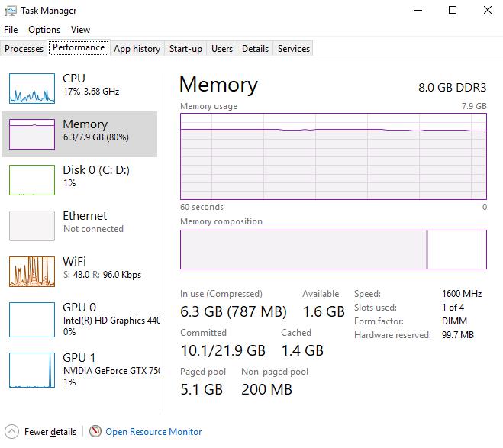Open the Disk 0 performance graph
Viewport: 503px width, 448px height.
[x=32, y=179]
